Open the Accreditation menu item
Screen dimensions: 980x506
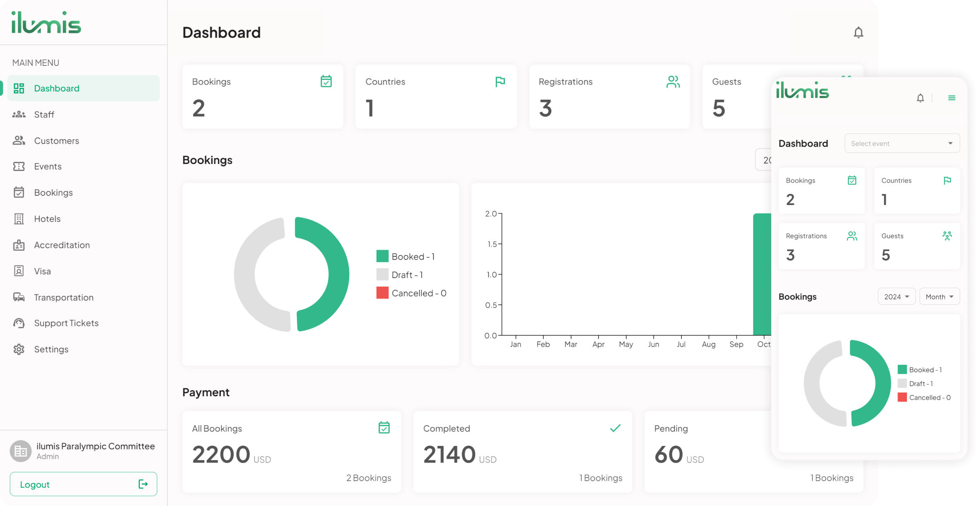pyautogui.click(x=62, y=245)
